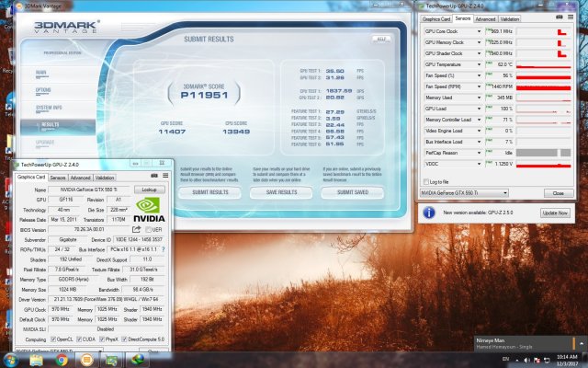Switch to Advanced tab in Sensors window
Viewport: 588px width, 368px height.
point(485,18)
